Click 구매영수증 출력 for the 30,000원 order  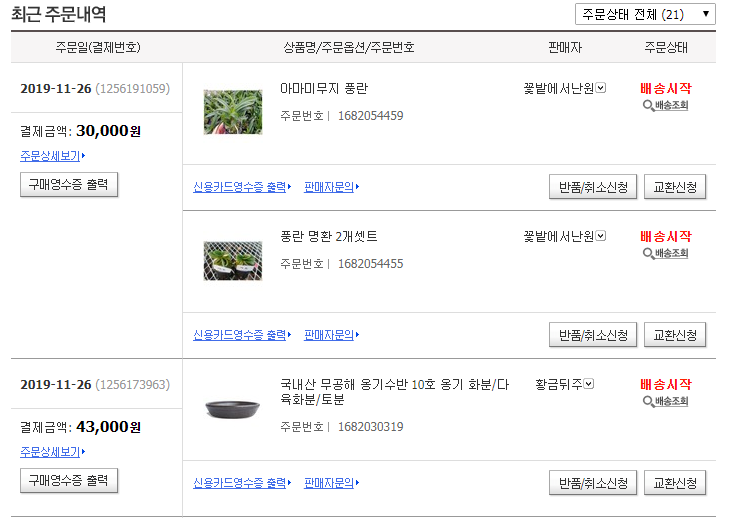point(69,184)
